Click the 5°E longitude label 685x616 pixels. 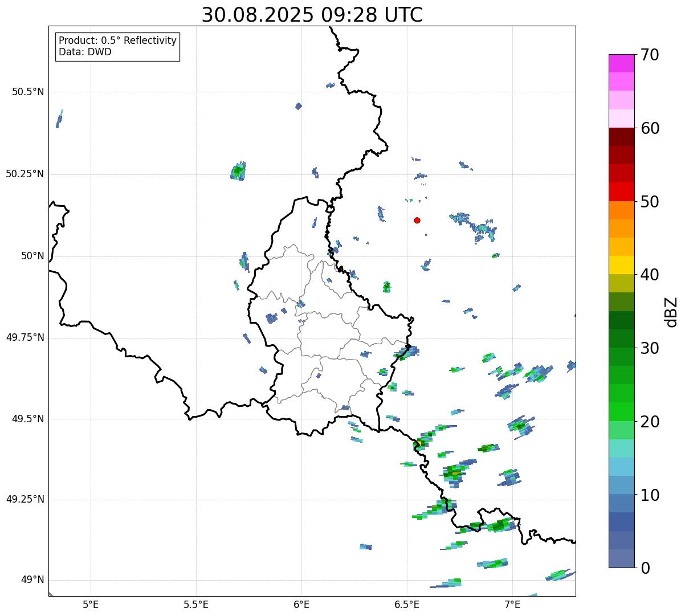point(91,604)
